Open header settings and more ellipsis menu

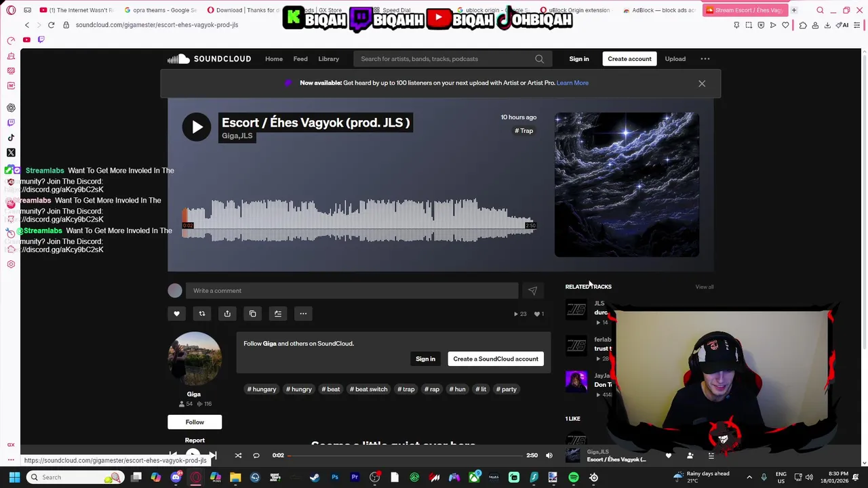point(705,59)
